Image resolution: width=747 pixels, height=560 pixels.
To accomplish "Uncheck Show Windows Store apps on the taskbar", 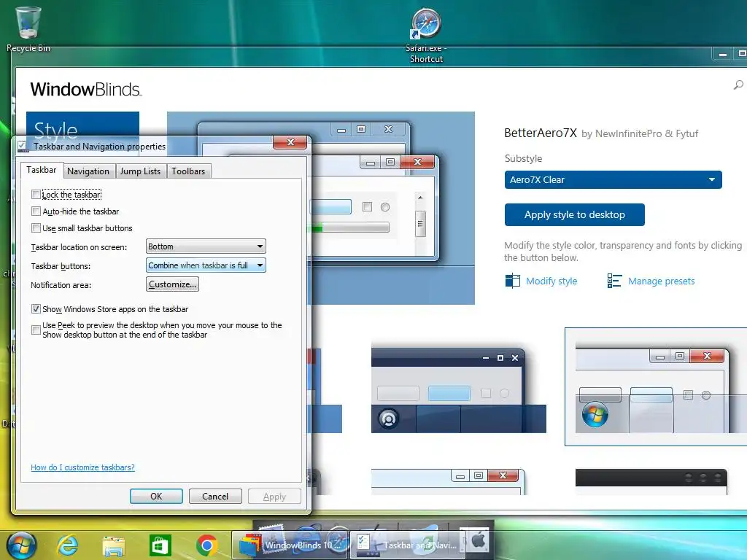I will point(36,308).
